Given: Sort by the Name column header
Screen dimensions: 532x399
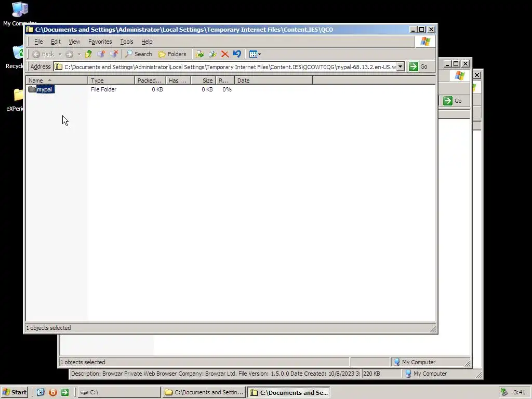Looking at the screenshot, I should point(57,81).
